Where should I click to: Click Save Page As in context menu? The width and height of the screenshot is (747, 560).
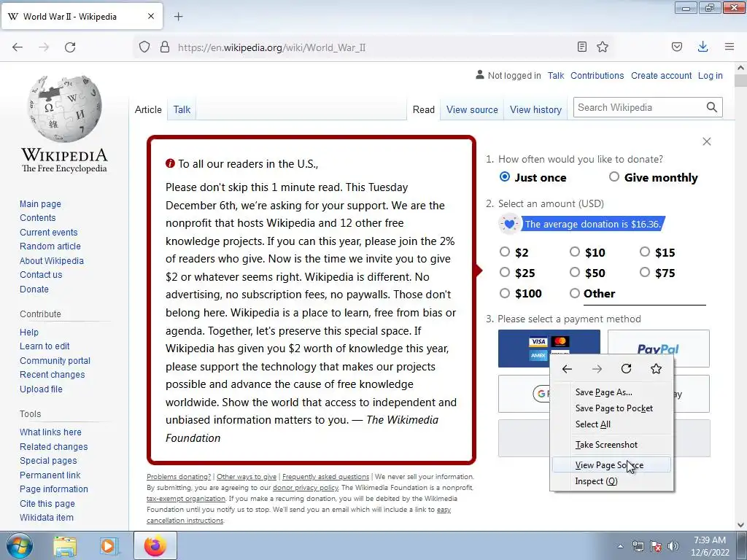pos(612,392)
